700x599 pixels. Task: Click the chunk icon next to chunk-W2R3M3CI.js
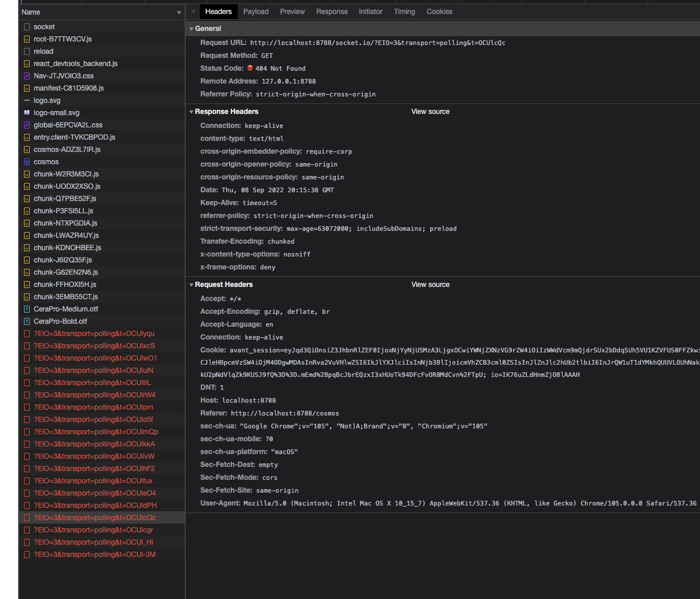(x=27, y=174)
